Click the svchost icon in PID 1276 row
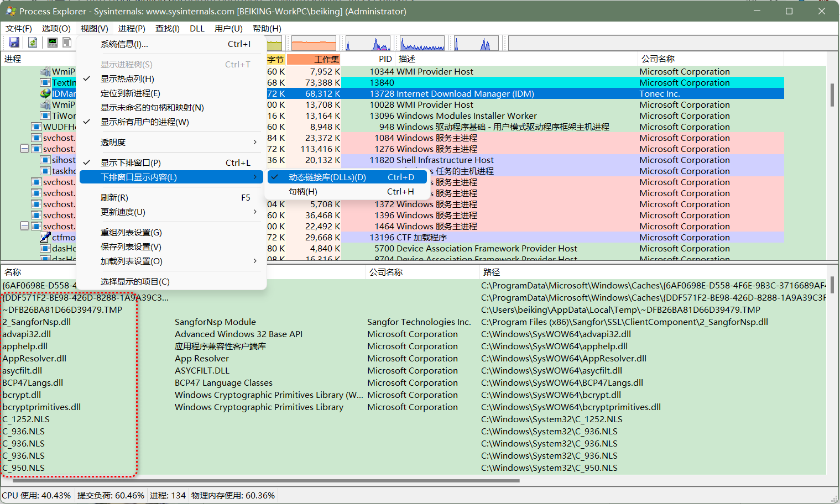This screenshot has height=504, width=840. click(37, 149)
